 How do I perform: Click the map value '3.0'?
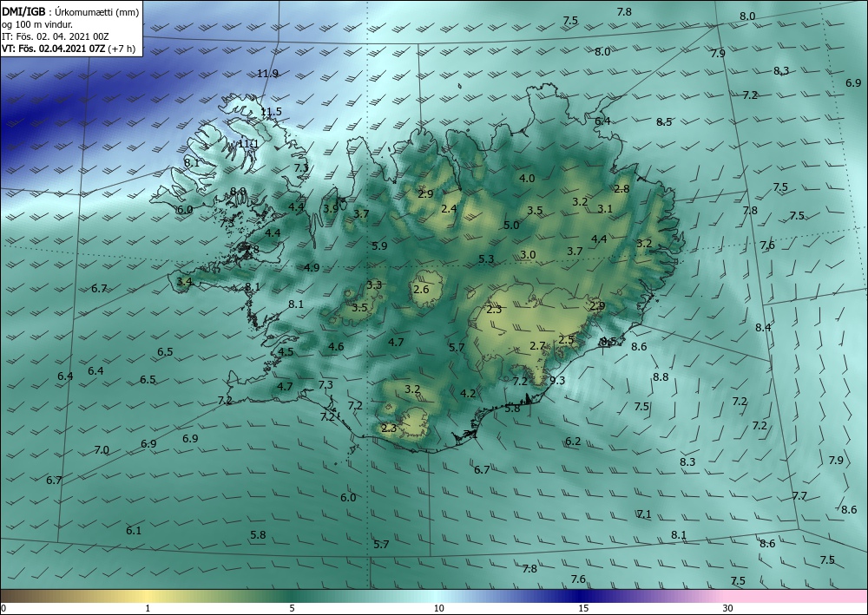[x=528, y=254]
